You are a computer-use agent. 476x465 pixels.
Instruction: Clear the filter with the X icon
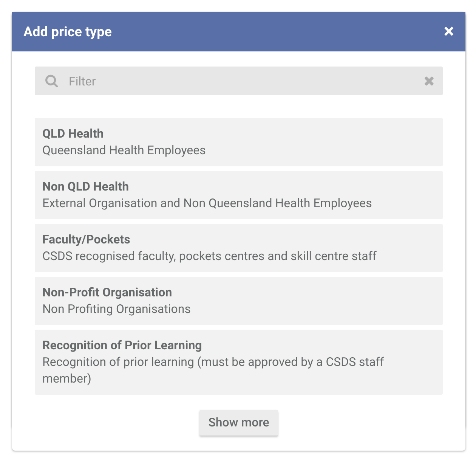(x=429, y=81)
